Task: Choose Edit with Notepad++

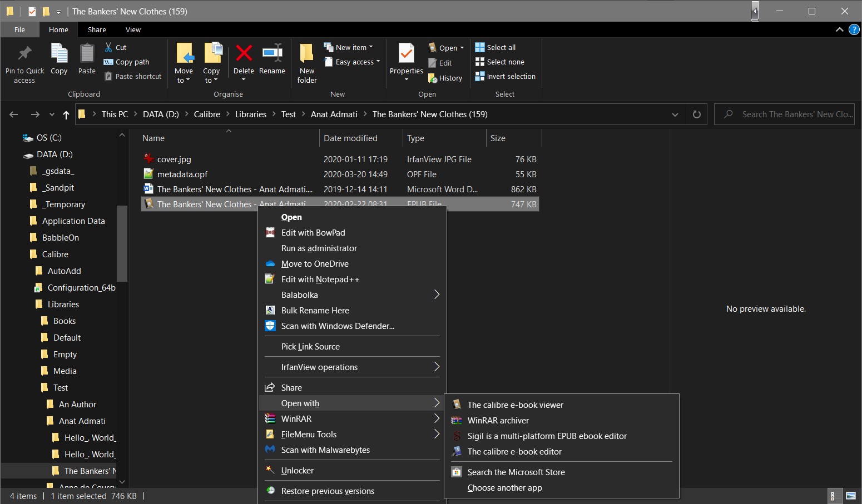Action: pos(353,280)
